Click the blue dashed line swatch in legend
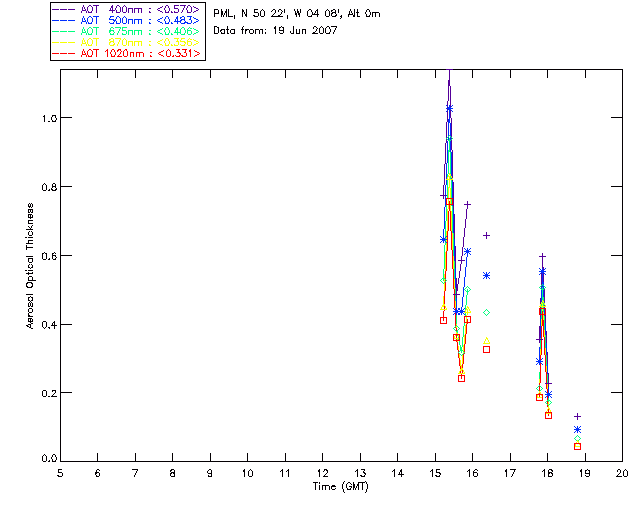Image resolution: width=640 pixels, height=512 pixels. coord(64,20)
